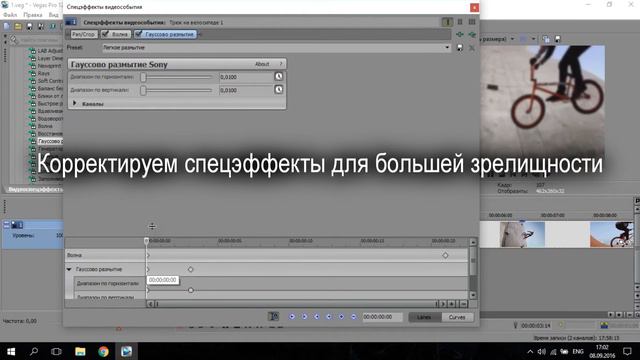The image size is (640, 360).
Task: Select the Волна effect in plugin list
Action: 45,126
